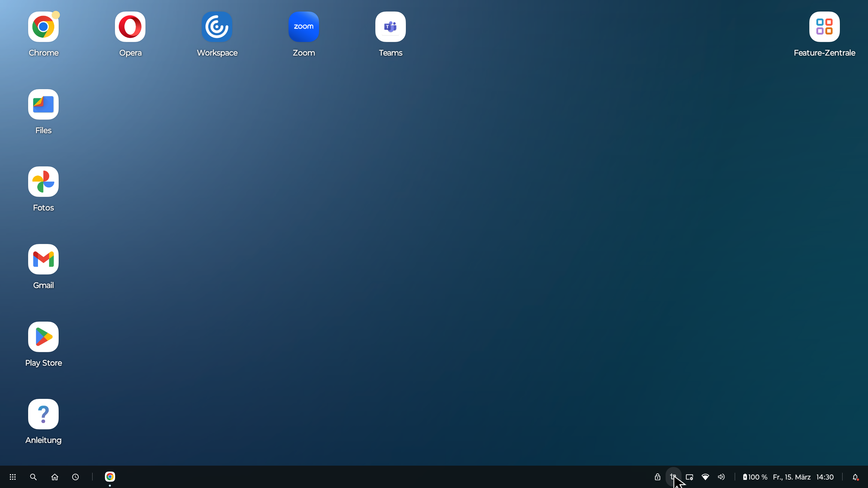Screen dimensions: 868x488
Task: Open the Wi-Fi network menu
Action: click(705, 477)
